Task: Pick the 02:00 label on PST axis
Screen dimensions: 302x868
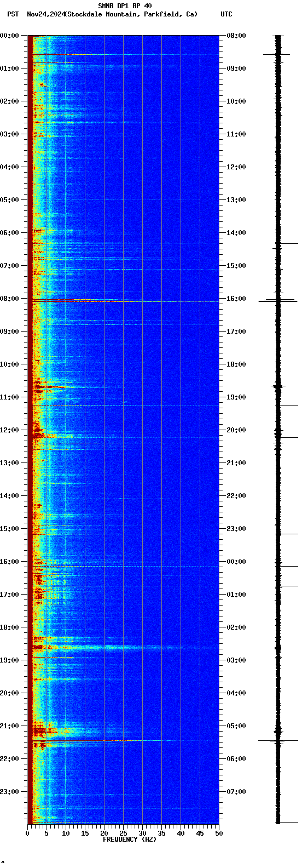Action: click(x=9, y=101)
